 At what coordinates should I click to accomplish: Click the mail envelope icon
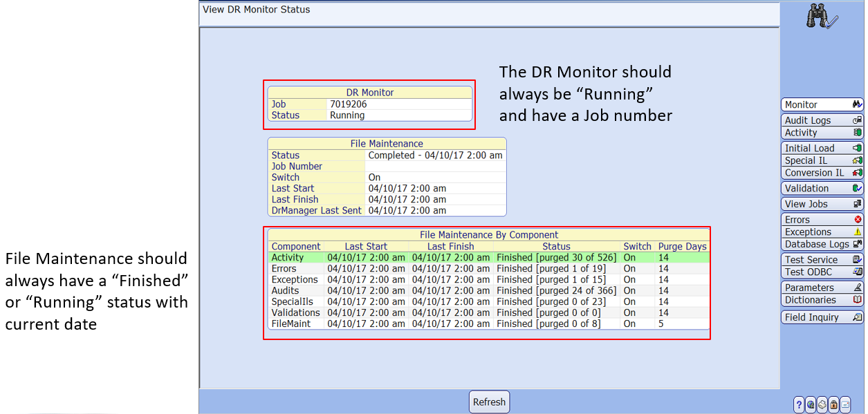845,404
